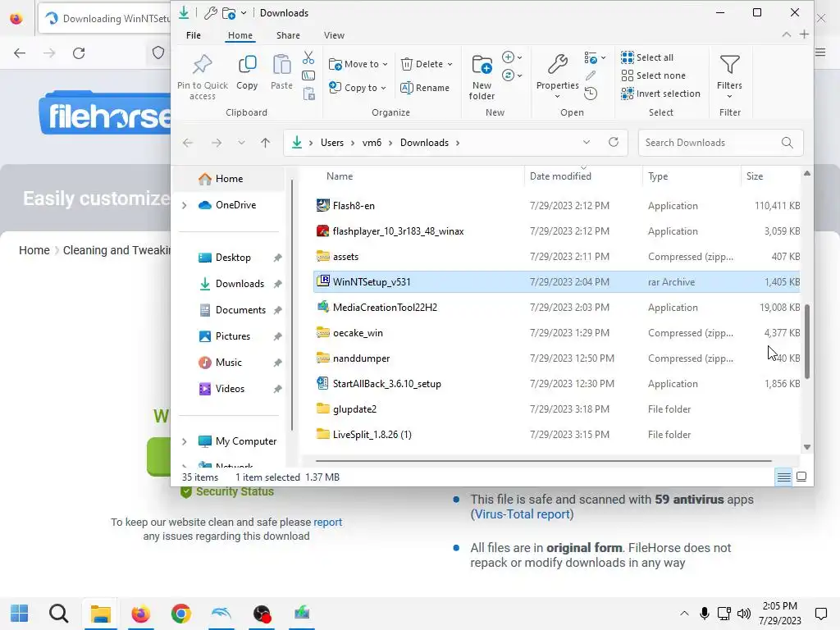Expand address bar history dropdown
Screen dimensions: 840x630
[x=587, y=142]
